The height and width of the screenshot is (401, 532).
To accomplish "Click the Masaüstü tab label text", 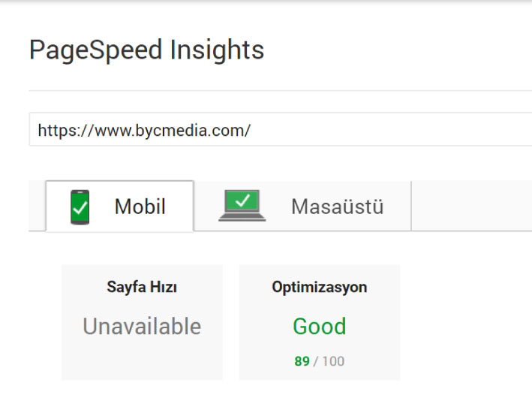I will tap(337, 207).
